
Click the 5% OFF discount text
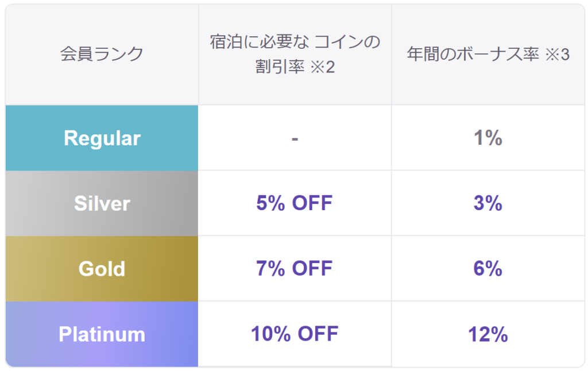pyautogui.click(x=295, y=203)
